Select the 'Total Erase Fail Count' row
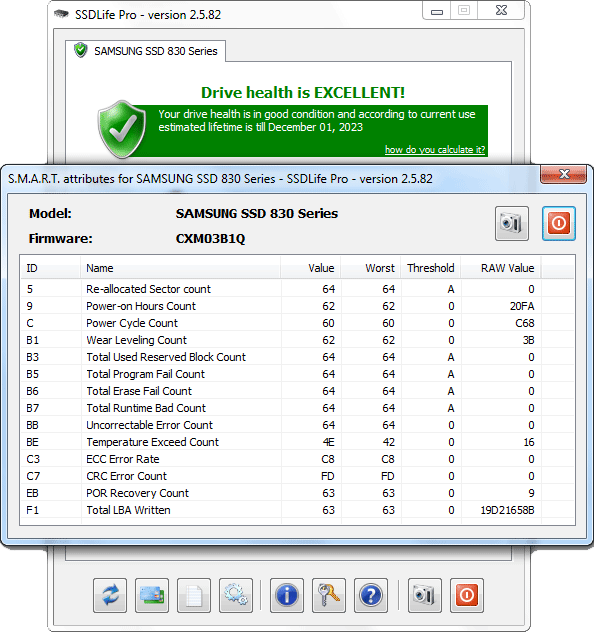The height and width of the screenshot is (632, 594). [297, 391]
